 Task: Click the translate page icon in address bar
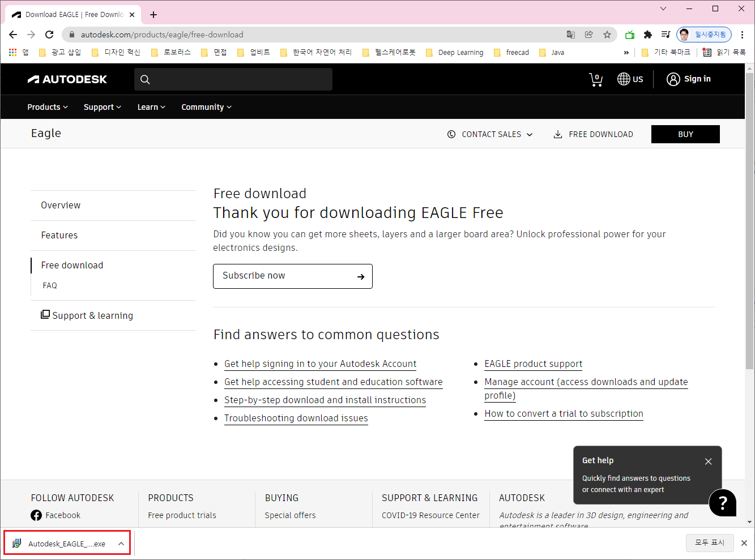(x=571, y=35)
